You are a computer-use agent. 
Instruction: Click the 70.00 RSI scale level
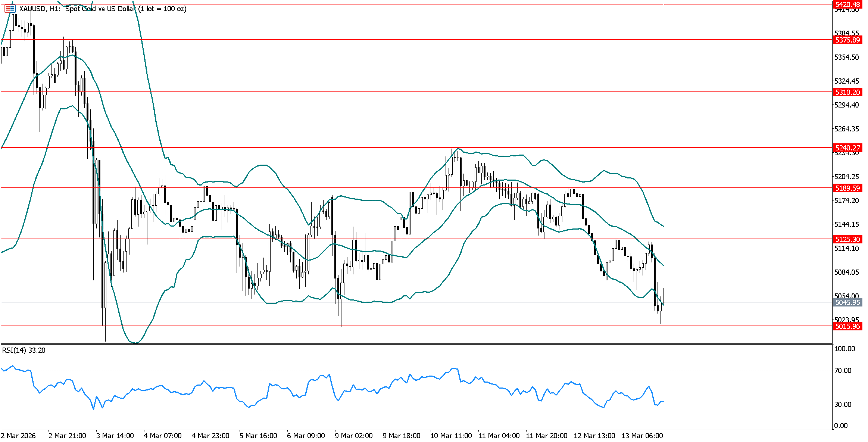(843, 370)
